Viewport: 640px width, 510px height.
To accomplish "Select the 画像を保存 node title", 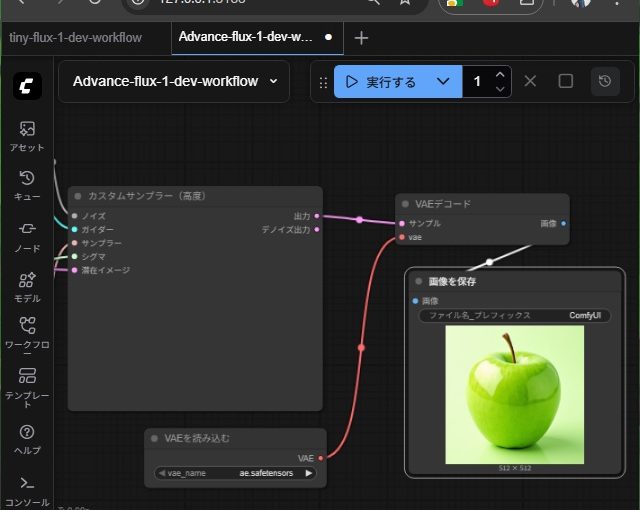I will 452,282.
